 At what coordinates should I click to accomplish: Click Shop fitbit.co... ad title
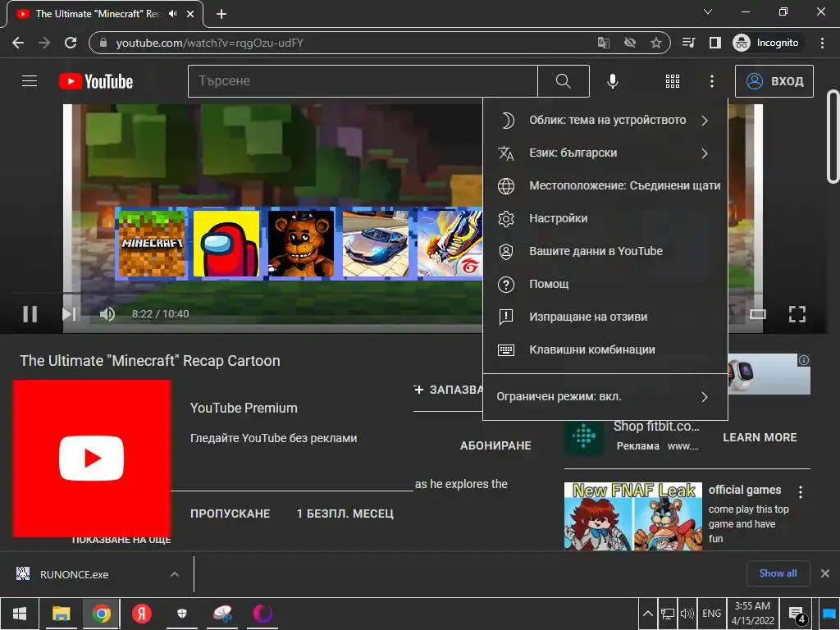point(656,427)
